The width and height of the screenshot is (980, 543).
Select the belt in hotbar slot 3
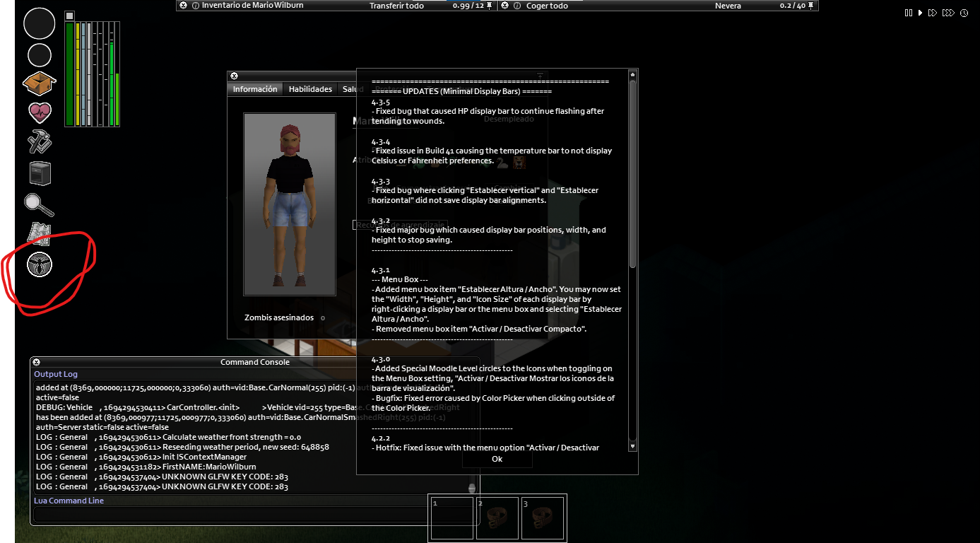(543, 518)
